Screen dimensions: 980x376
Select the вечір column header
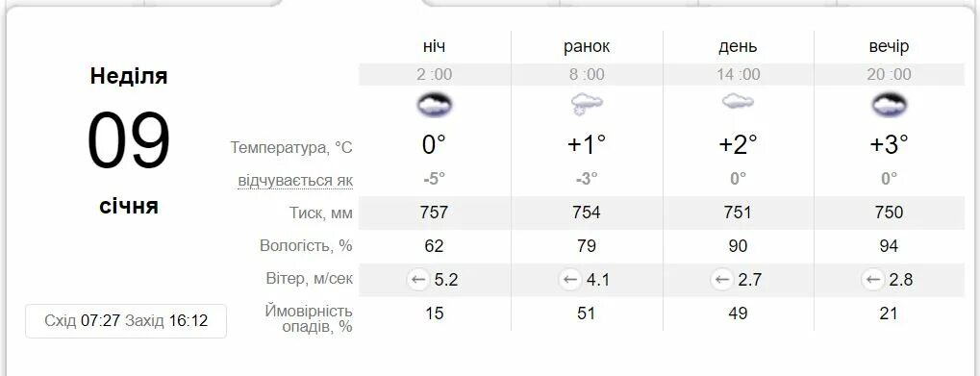[x=889, y=47]
